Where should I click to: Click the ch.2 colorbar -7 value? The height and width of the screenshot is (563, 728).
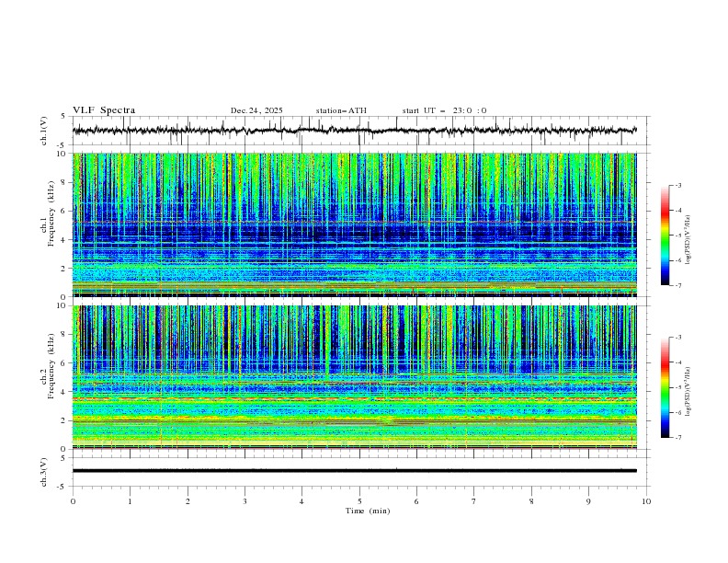click(x=677, y=438)
